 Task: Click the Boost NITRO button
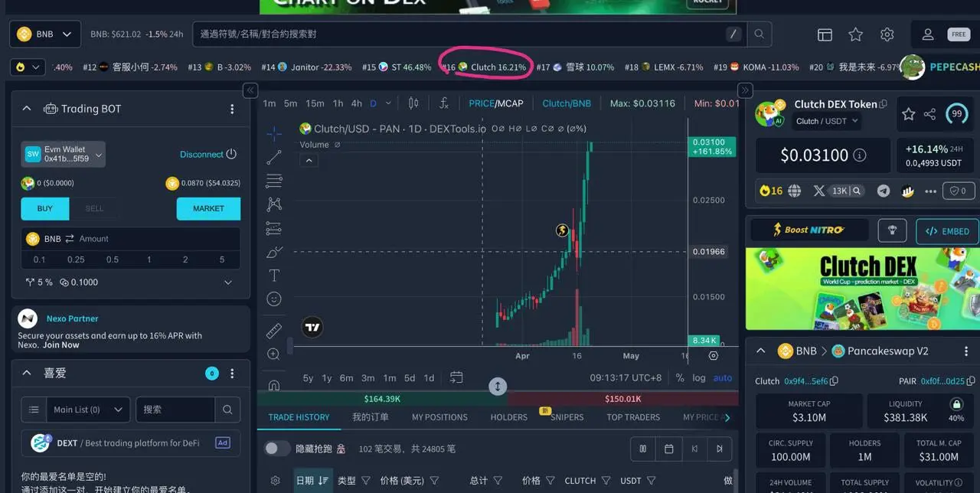coord(809,230)
